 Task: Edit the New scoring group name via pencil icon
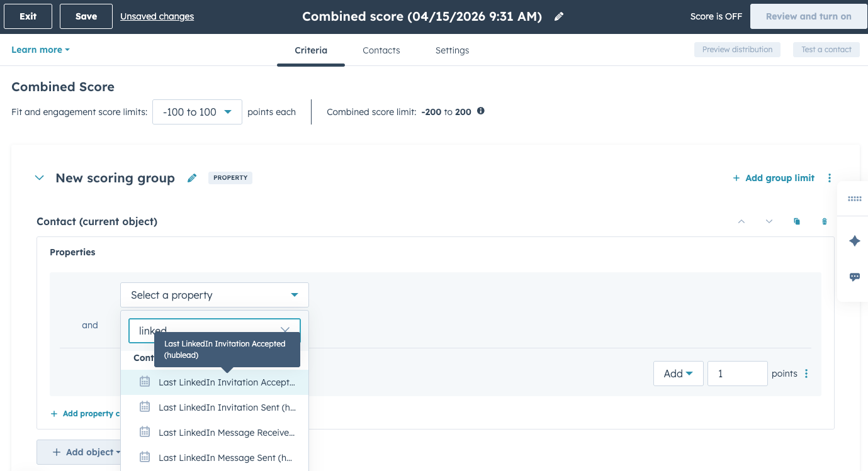point(192,178)
